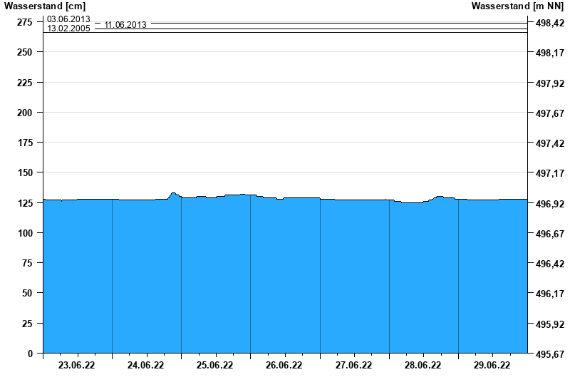570x392 pixels.
Task: Select the 0 value on left axis
Action: pyautogui.click(x=30, y=354)
